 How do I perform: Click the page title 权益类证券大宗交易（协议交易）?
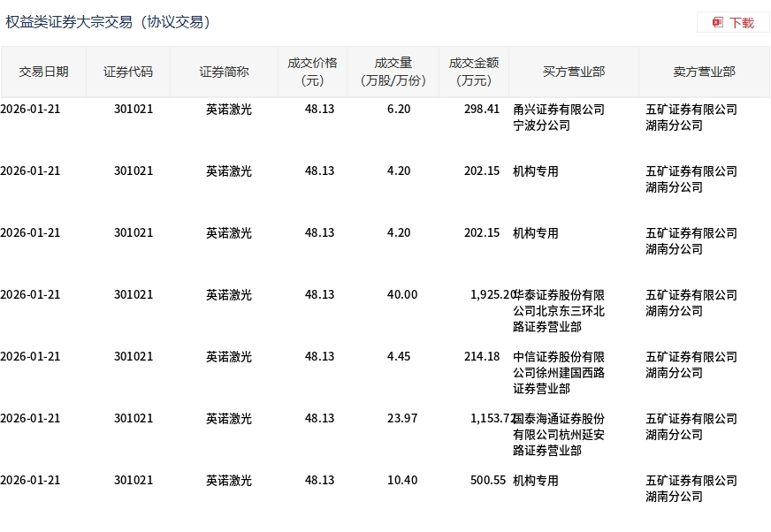coord(108,22)
